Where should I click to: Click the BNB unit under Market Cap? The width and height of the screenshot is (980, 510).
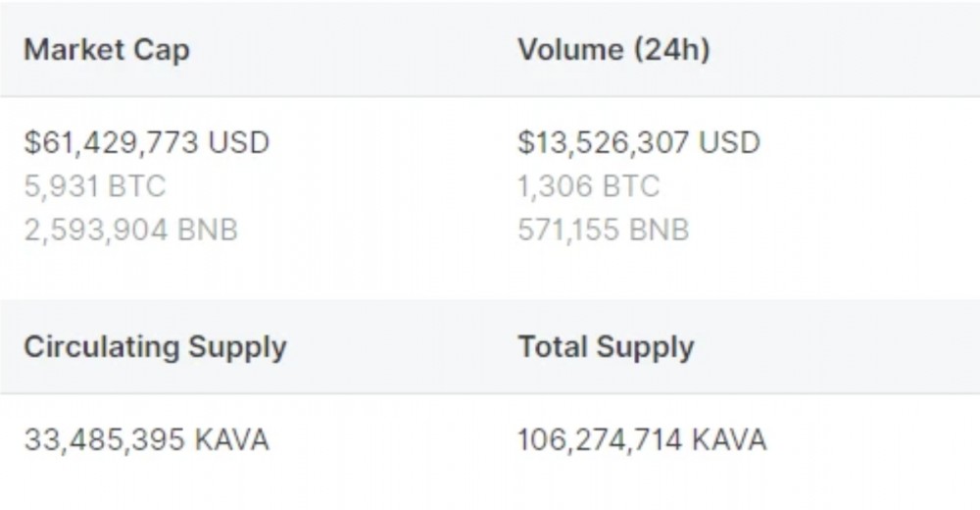point(208,230)
